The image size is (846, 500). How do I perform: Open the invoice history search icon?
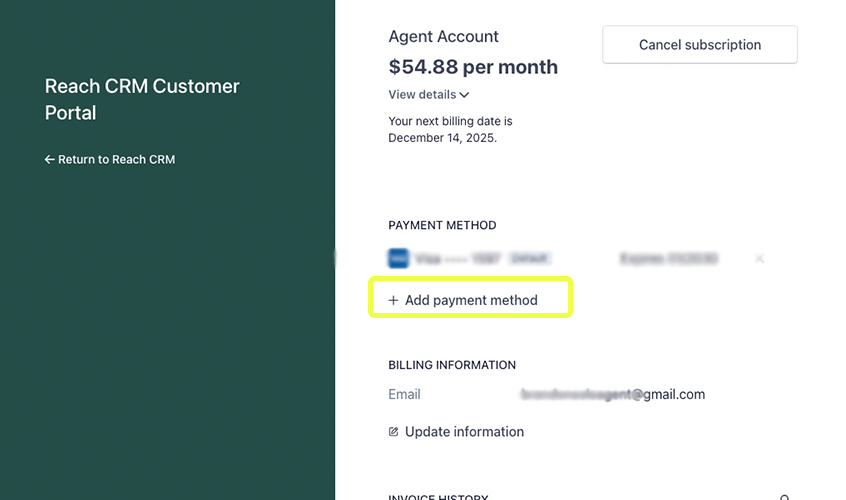click(785, 497)
